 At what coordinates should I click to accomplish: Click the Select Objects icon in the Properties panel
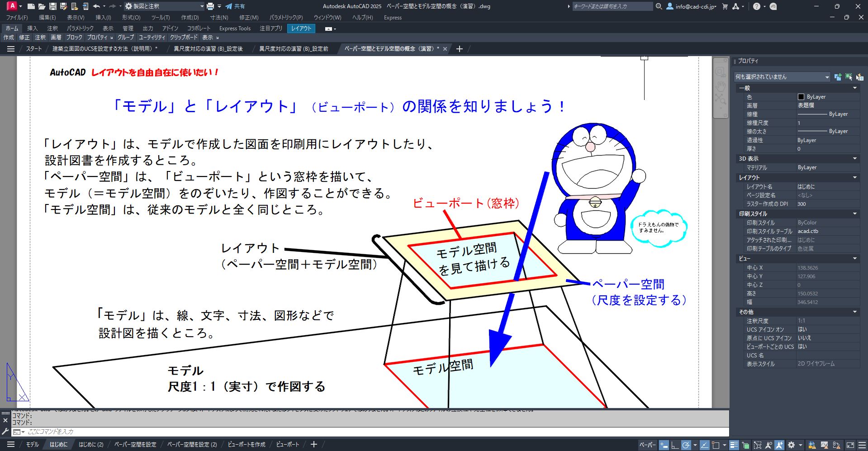(849, 77)
